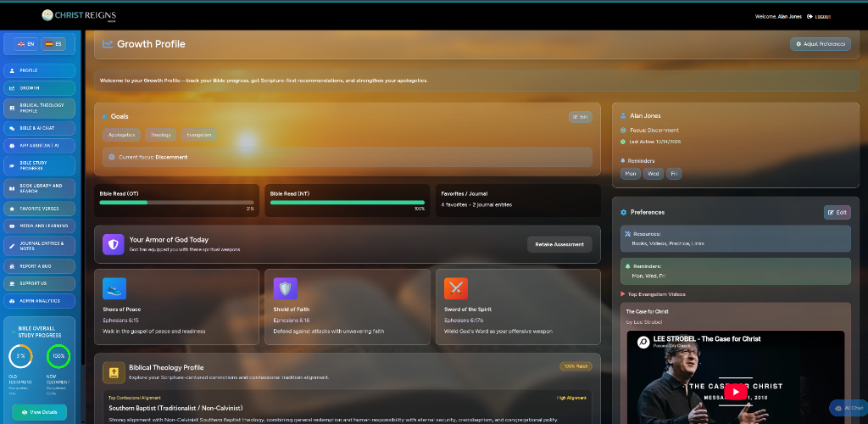Click the Retake Assessment button

[559, 244]
